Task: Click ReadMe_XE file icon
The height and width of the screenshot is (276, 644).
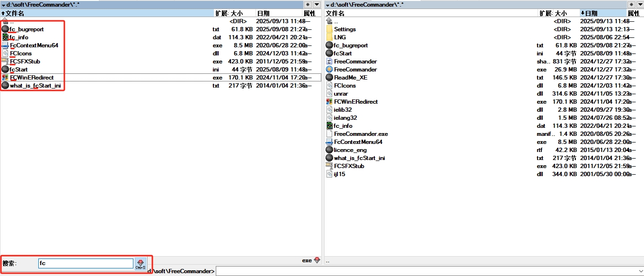Action: coord(330,78)
